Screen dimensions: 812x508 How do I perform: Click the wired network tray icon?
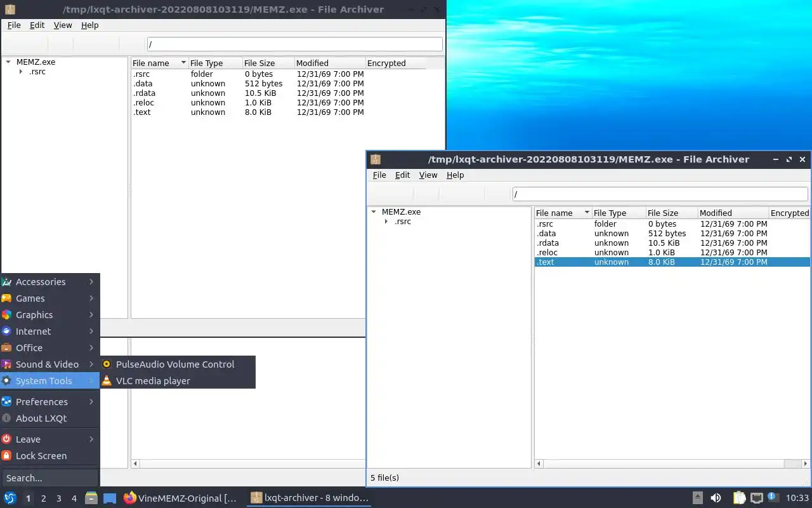[756, 498]
